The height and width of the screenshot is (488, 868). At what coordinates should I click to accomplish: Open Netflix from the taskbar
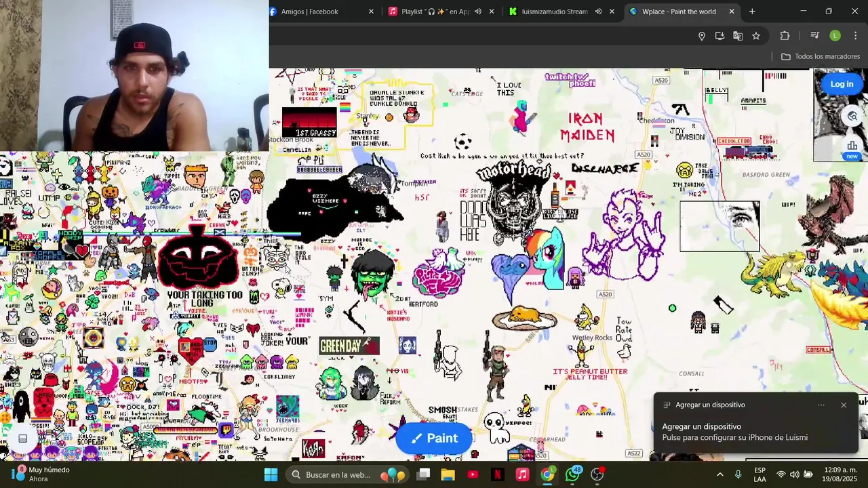click(x=498, y=474)
